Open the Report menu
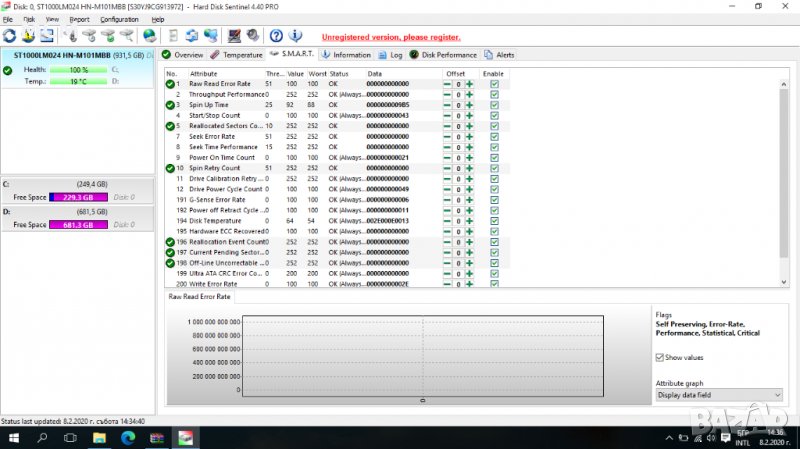800x449 pixels. pyautogui.click(x=79, y=19)
